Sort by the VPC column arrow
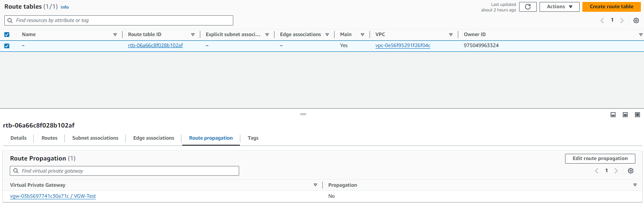 (451, 35)
